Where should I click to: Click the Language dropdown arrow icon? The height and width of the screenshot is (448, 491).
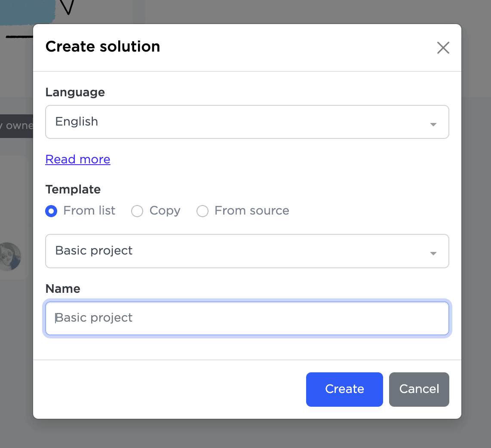click(x=433, y=124)
